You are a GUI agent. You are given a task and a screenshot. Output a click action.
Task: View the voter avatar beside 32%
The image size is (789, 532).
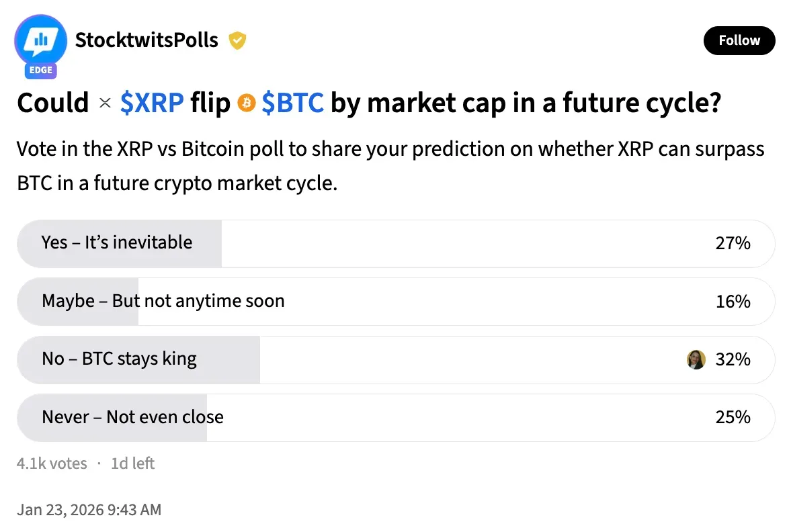696,359
